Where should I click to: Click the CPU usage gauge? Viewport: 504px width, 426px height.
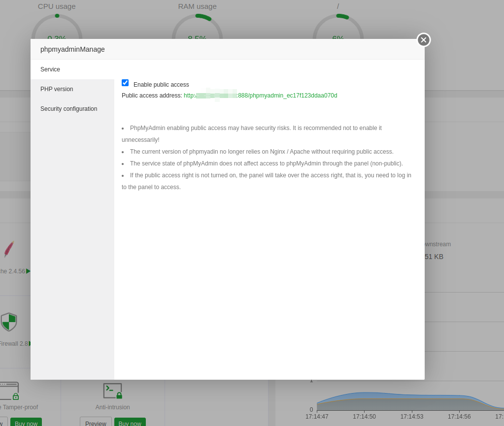tap(57, 26)
